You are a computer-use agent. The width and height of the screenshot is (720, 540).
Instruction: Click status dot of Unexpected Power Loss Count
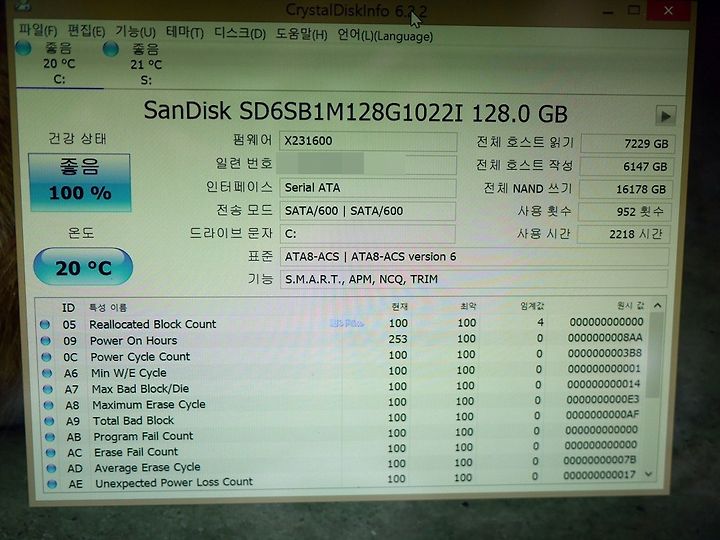pyautogui.click(x=52, y=484)
